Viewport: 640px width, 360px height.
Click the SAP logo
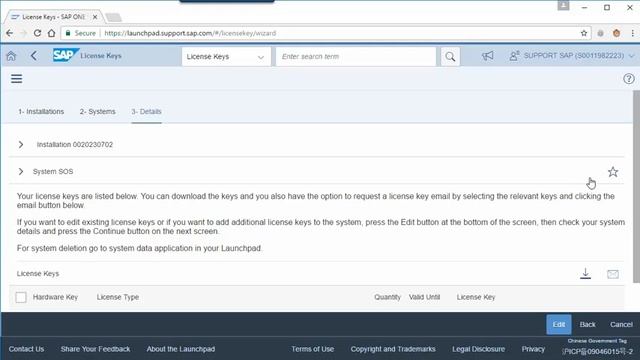tap(65, 56)
